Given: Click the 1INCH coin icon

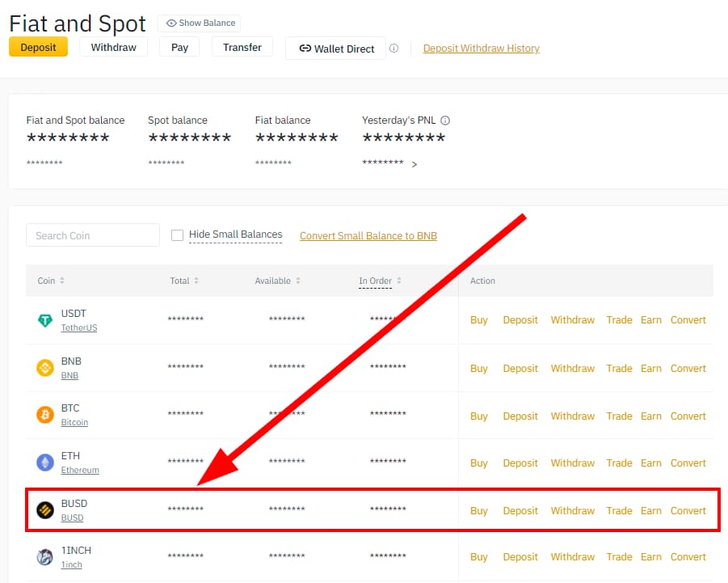Looking at the screenshot, I should pos(45,556).
